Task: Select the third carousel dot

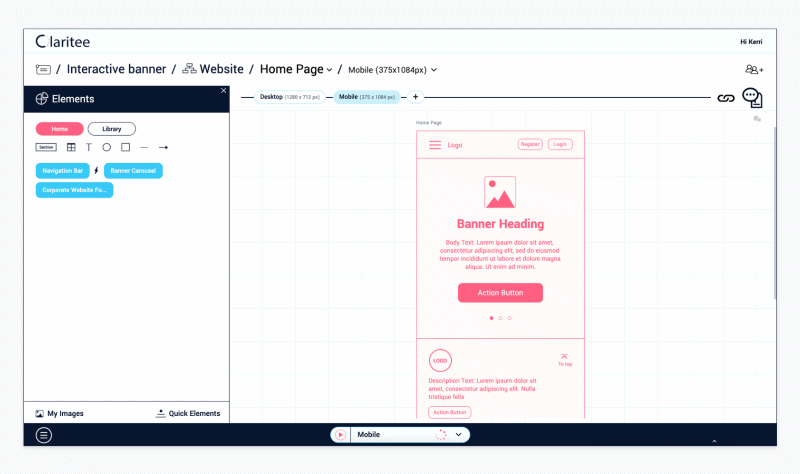Action: coord(509,318)
